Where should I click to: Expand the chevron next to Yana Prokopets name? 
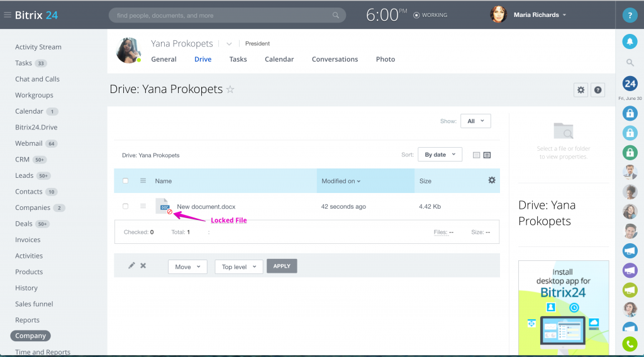coord(229,43)
